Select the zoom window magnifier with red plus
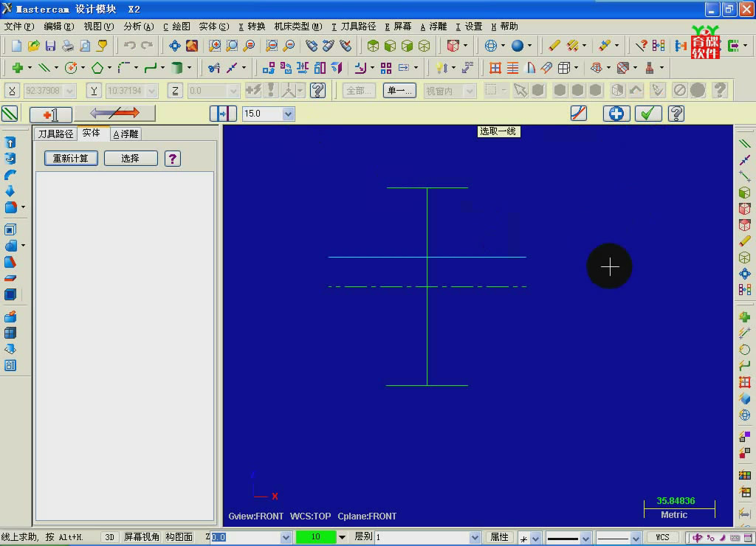The width and height of the screenshot is (756, 546). (215, 46)
